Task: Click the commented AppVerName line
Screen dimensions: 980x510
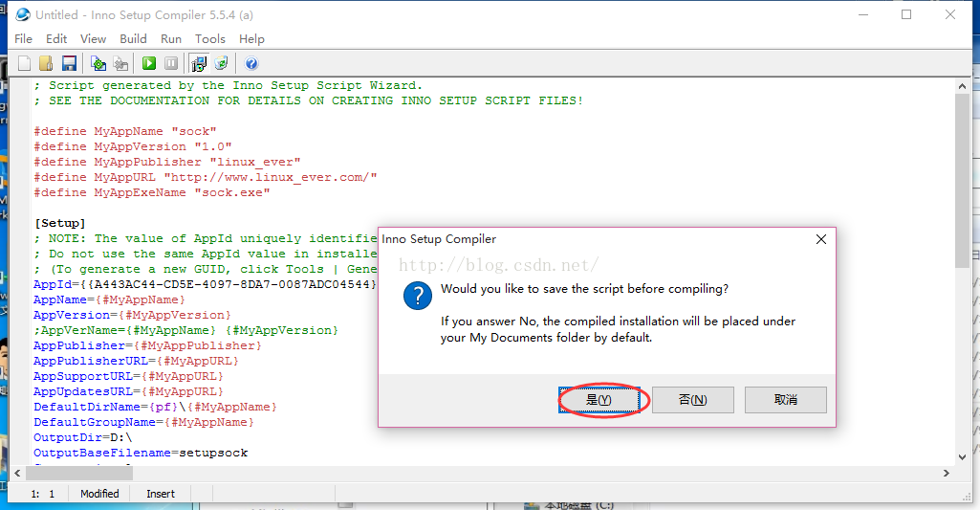Action: [185, 330]
